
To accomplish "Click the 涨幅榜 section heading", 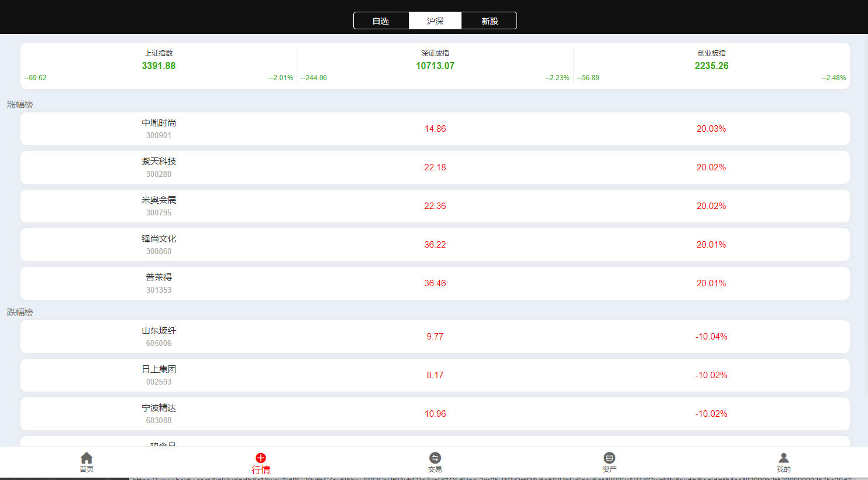I will tap(20, 104).
